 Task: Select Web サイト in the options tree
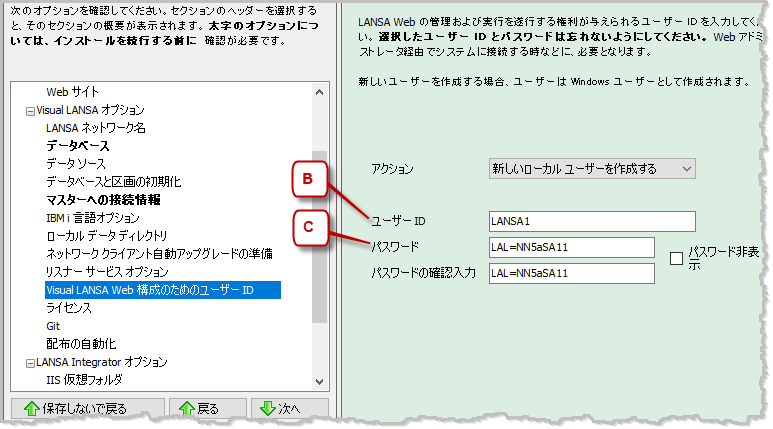pos(72,92)
